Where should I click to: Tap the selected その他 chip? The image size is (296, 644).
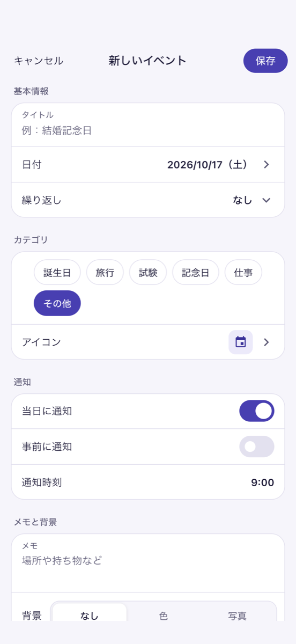(x=57, y=303)
